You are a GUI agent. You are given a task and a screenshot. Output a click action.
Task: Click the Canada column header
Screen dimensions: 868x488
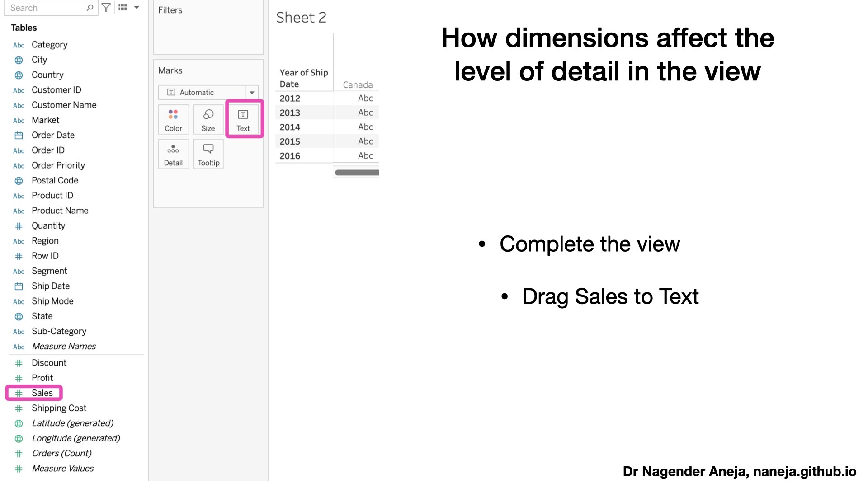358,85
